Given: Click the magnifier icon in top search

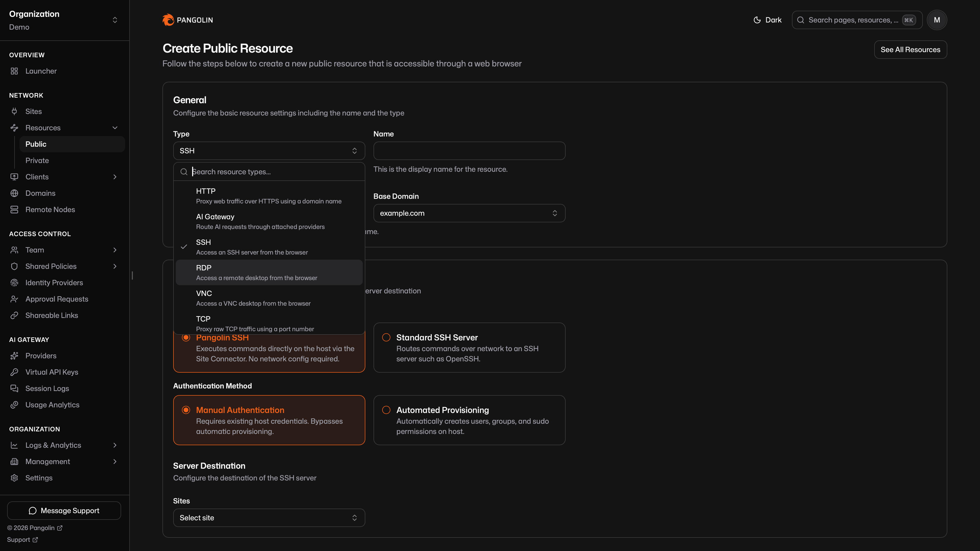Looking at the screenshot, I should pos(800,20).
